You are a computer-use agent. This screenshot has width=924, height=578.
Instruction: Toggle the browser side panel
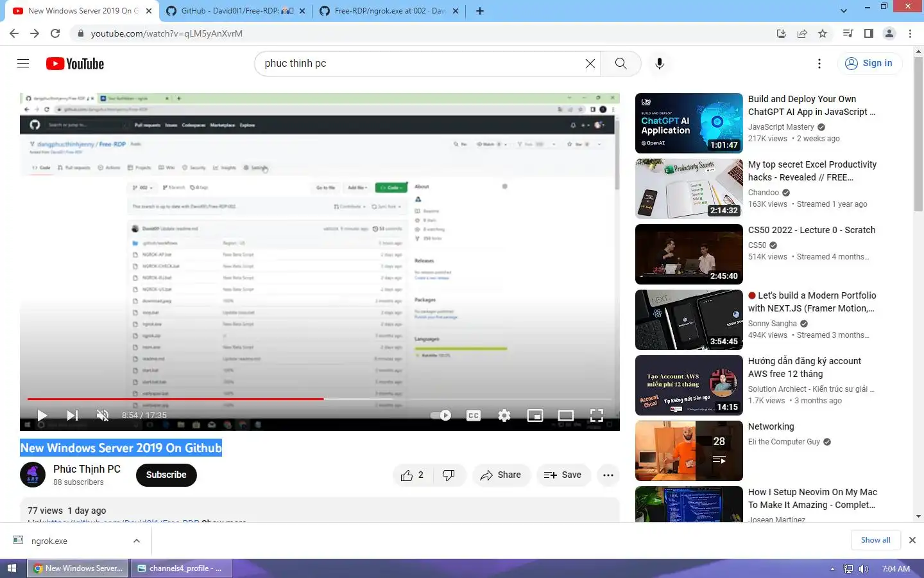[x=868, y=33]
